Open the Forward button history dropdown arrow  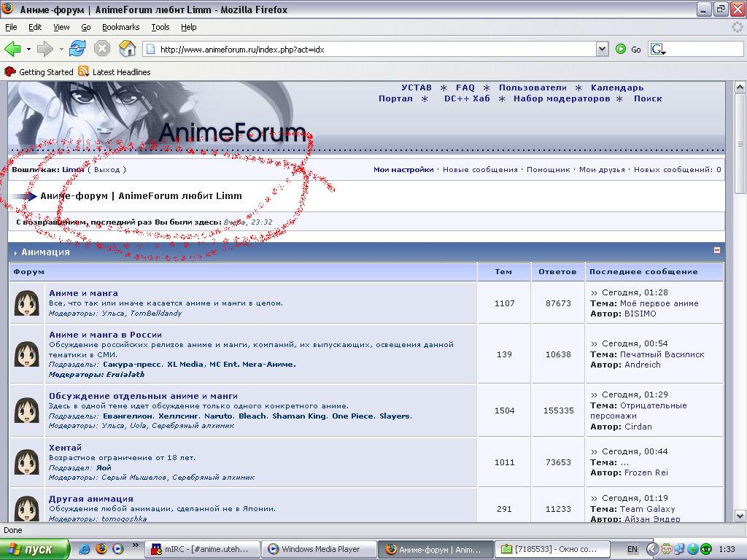tap(61, 49)
